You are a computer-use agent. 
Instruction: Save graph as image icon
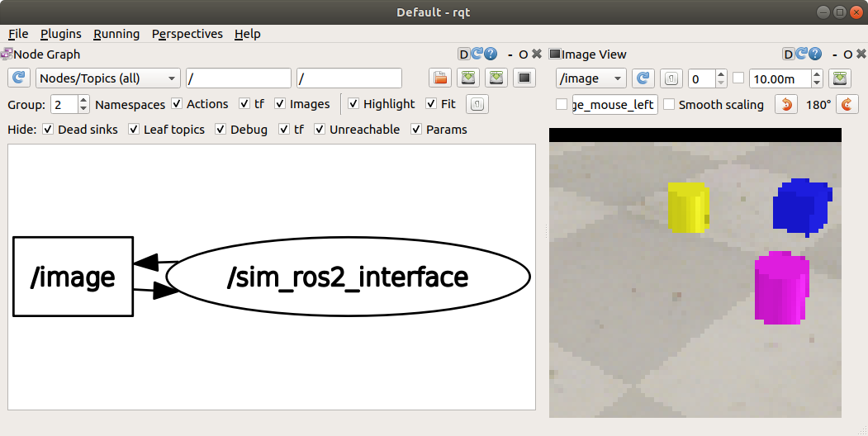point(524,78)
